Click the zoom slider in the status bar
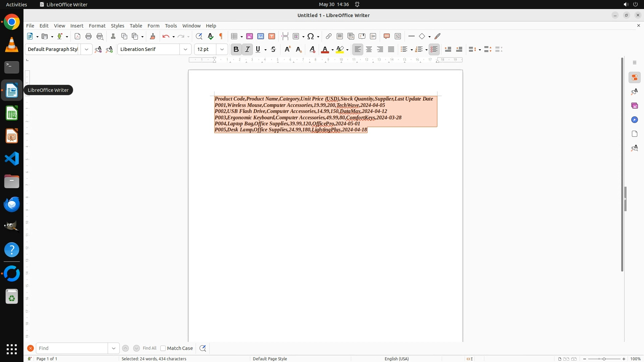This screenshot has width=644, height=362. (604, 359)
